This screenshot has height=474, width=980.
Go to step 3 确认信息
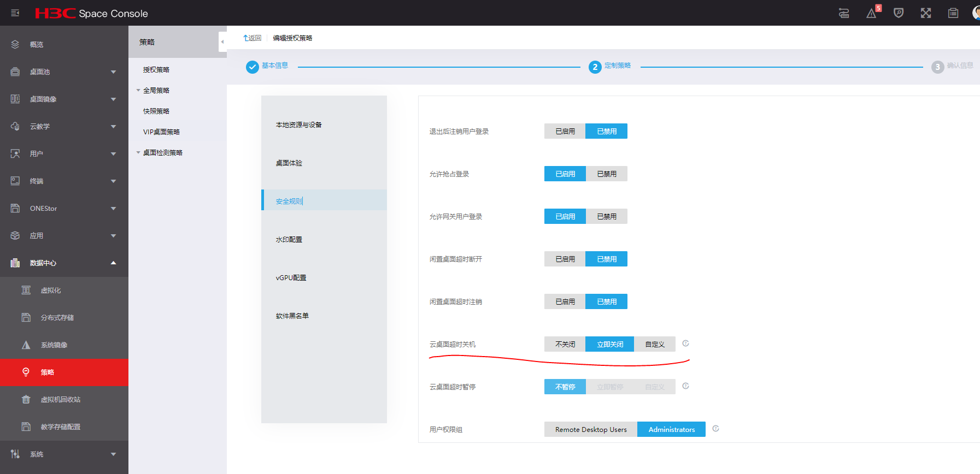[x=952, y=67]
